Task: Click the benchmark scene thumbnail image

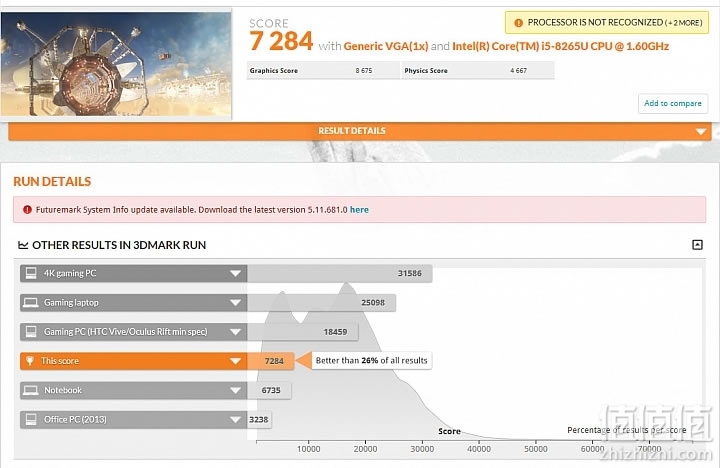Action: (116, 64)
